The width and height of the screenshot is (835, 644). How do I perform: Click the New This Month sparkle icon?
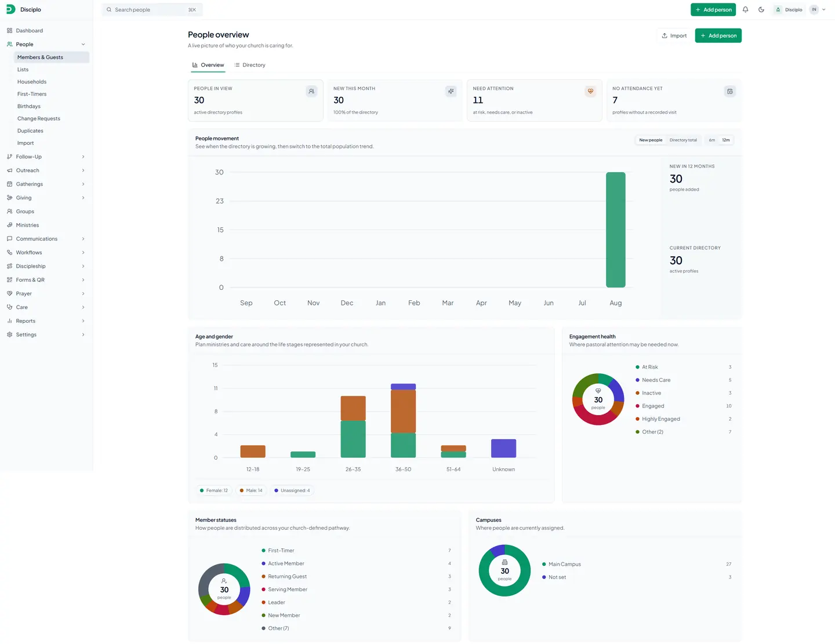coord(451,91)
